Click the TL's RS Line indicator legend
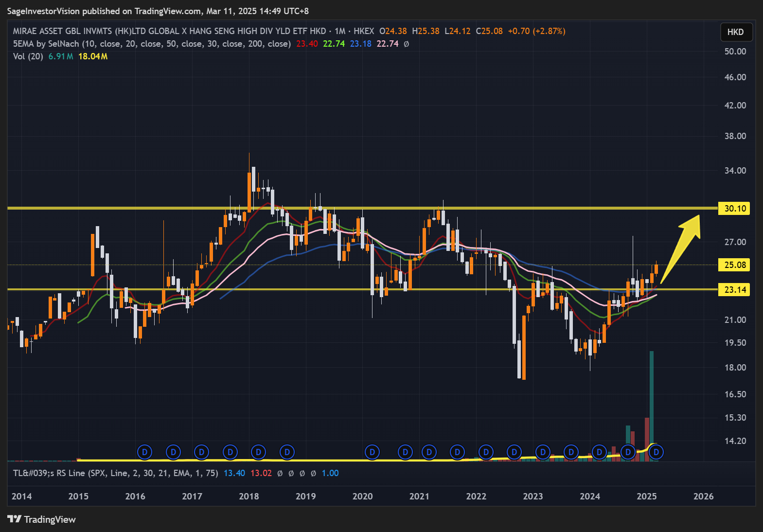The image size is (763, 532). (x=115, y=473)
